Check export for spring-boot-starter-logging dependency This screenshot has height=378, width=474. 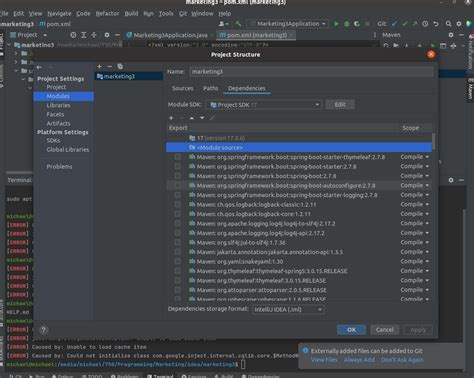point(178,195)
